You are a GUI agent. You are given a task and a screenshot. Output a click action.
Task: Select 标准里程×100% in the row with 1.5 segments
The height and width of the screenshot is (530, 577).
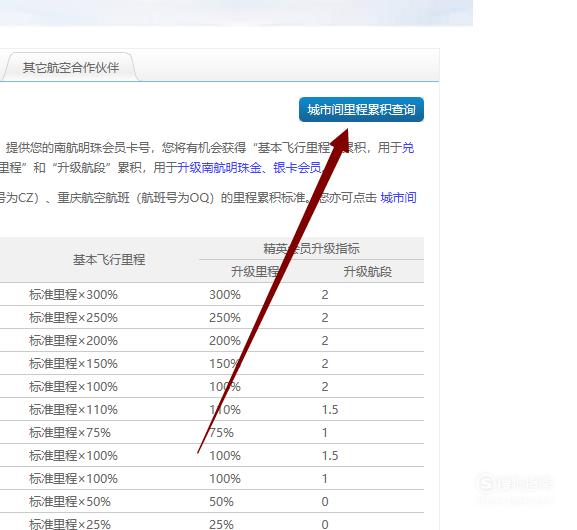point(73,456)
